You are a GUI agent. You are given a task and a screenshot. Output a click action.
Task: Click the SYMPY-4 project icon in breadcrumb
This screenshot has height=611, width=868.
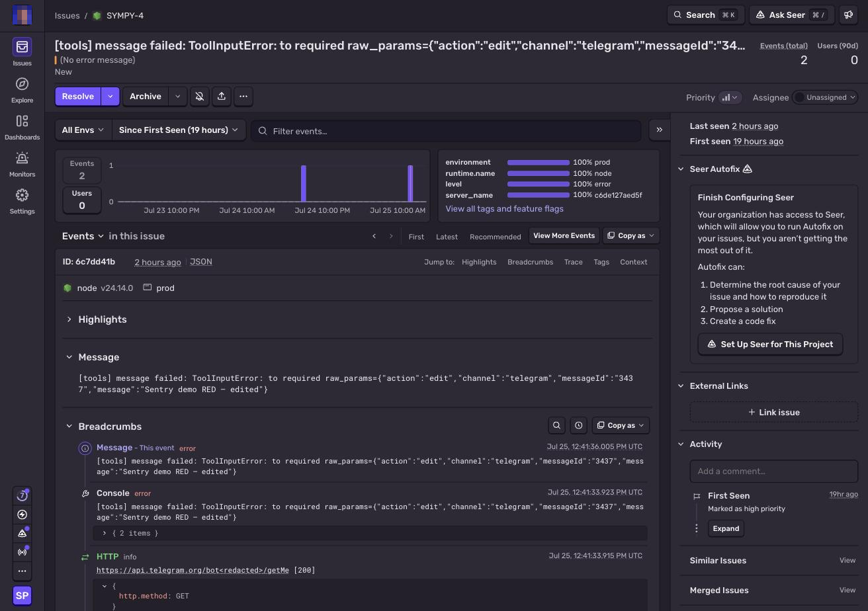coord(97,15)
